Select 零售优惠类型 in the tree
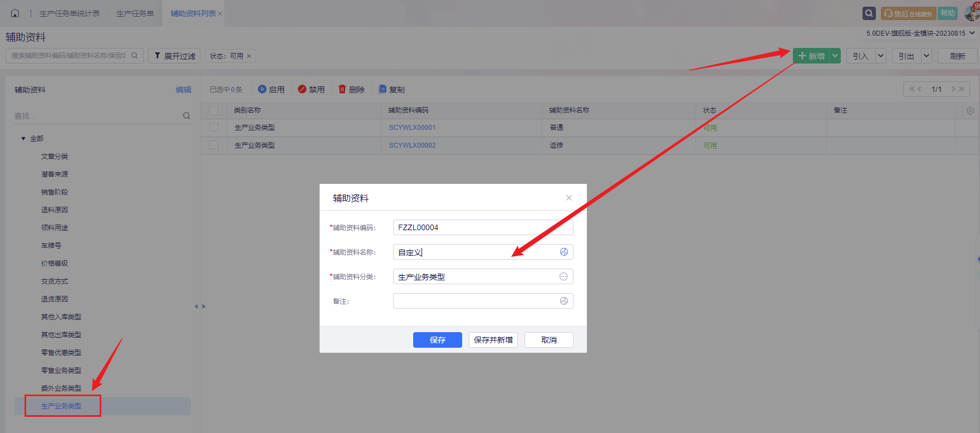The width and height of the screenshot is (980, 433). [61, 353]
